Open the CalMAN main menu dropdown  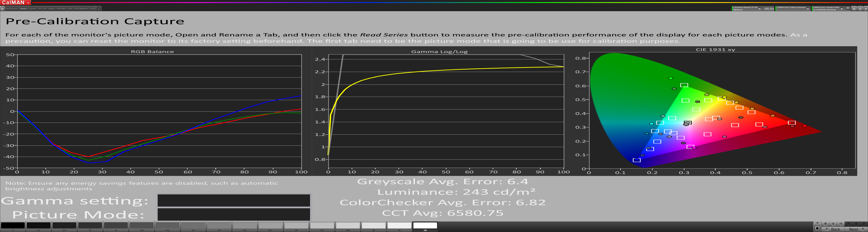pos(28,2)
